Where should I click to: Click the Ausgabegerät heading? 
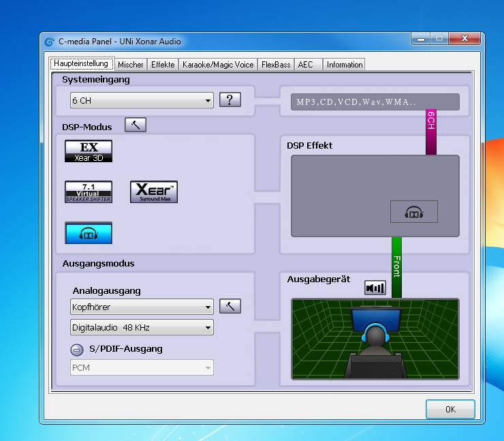tap(318, 279)
